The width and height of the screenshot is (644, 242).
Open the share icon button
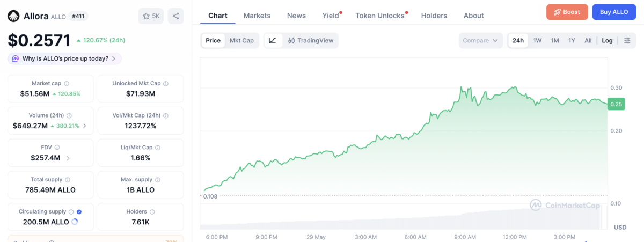tap(175, 16)
